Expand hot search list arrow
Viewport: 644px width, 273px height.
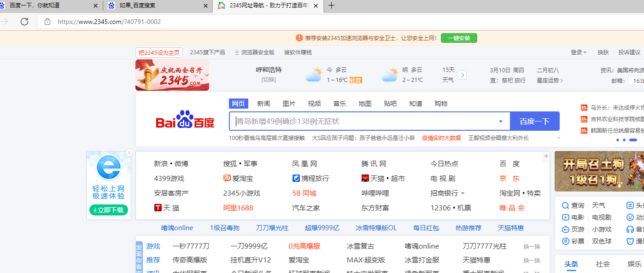tap(559, 138)
